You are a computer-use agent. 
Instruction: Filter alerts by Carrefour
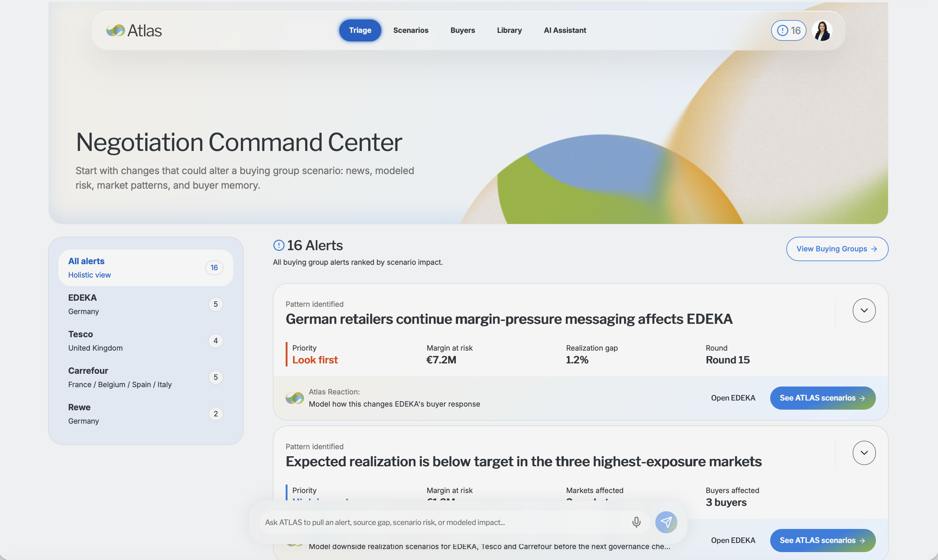pyautogui.click(x=146, y=377)
